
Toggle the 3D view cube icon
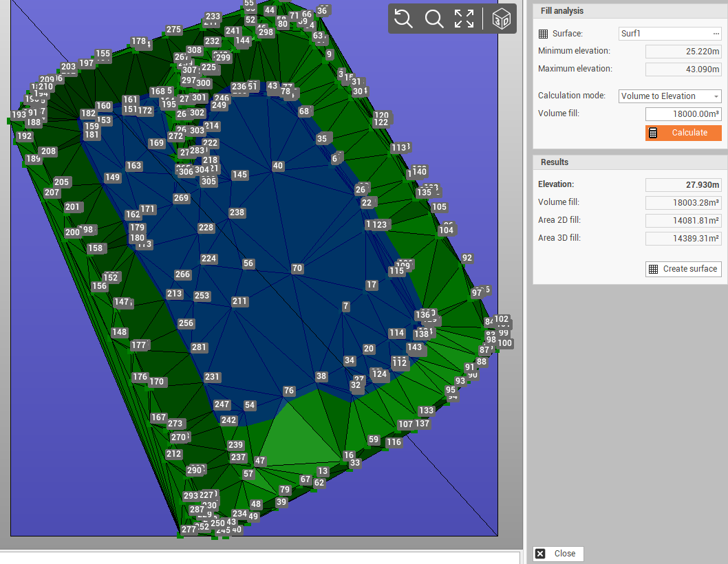pyautogui.click(x=502, y=19)
